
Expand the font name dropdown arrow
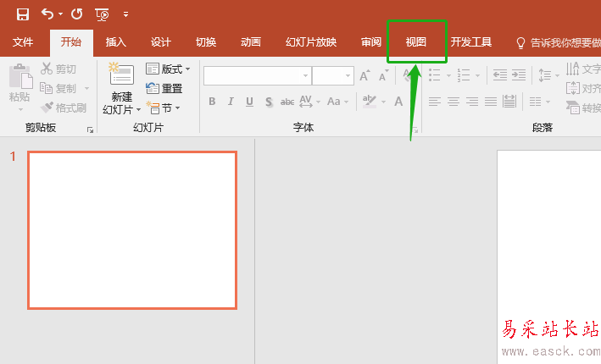click(305, 76)
